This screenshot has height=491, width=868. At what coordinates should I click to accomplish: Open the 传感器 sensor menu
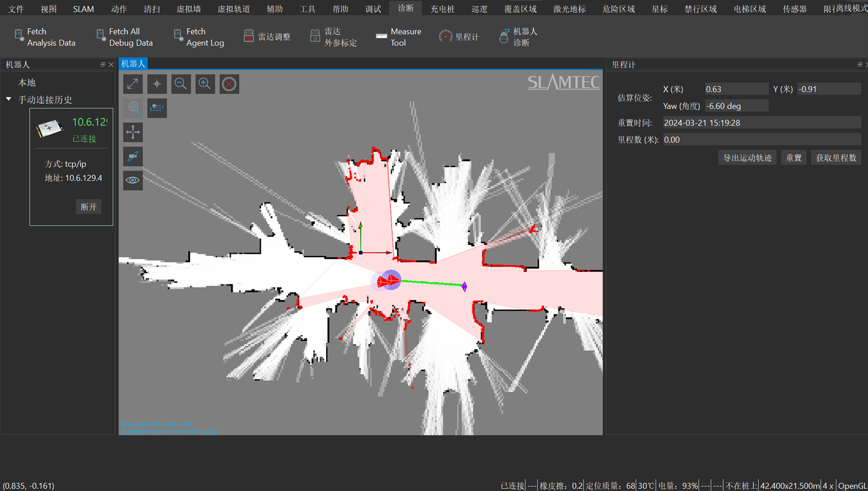point(794,8)
